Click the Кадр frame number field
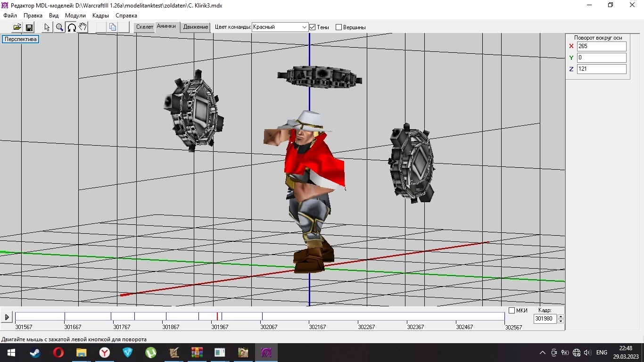This screenshot has height=362, width=644. point(545,319)
